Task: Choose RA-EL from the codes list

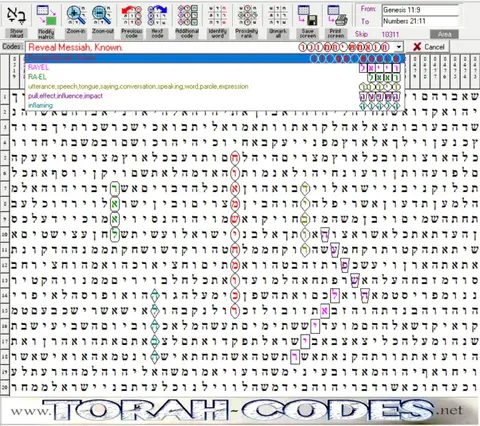Action: click(215, 77)
